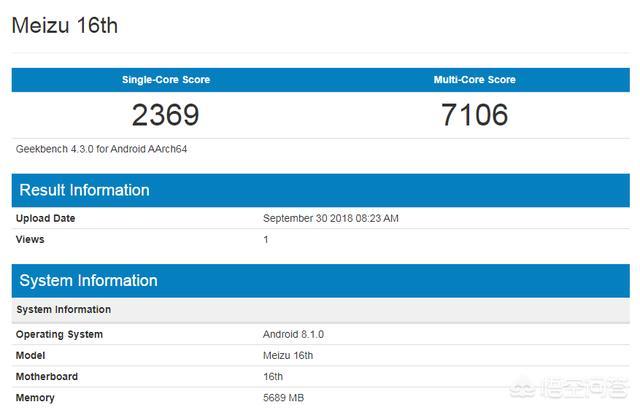Click the watermark logo in the corner
This screenshot has height=410, width=640.
coord(567,389)
